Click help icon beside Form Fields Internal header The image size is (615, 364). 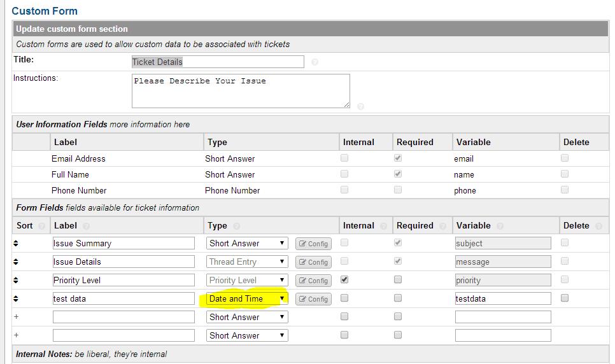coord(384,226)
